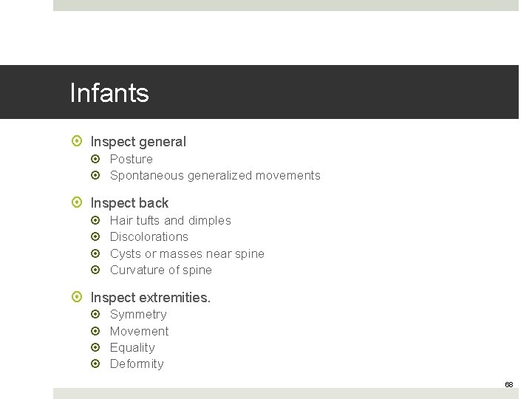Viewport: 532px width, 399px height.
Task: Click the slide number 68
Action: (508, 385)
